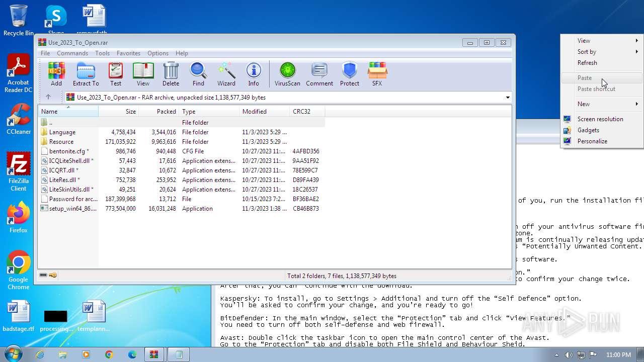The width and height of the screenshot is (644, 362).
Task: Select LiteRes.dll file row
Action: click(x=182, y=180)
